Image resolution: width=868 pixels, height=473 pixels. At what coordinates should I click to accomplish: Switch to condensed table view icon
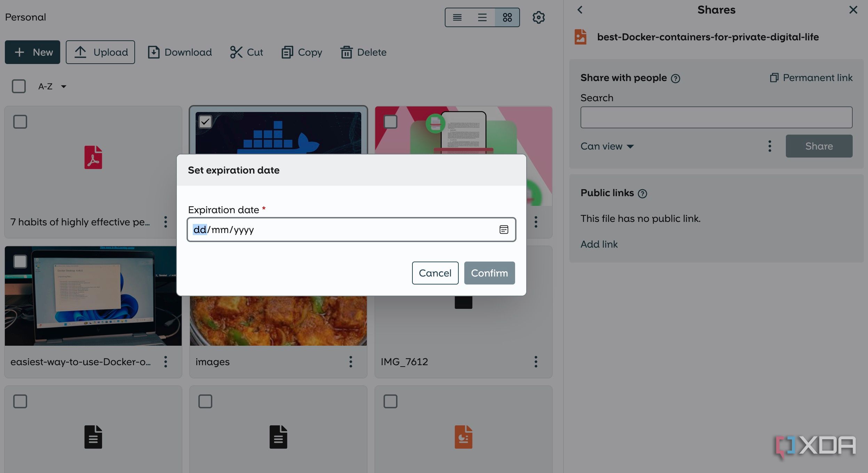pyautogui.click(x=457, y=17)
